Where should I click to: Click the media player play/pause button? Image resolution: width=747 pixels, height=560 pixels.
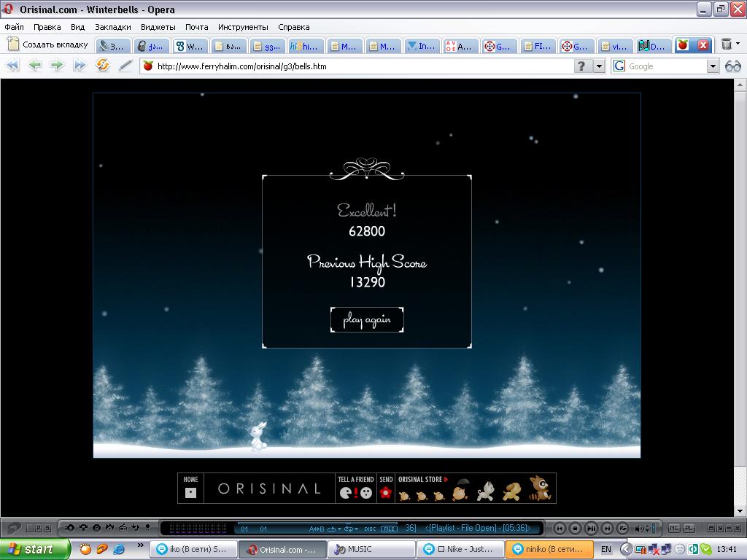591,528
